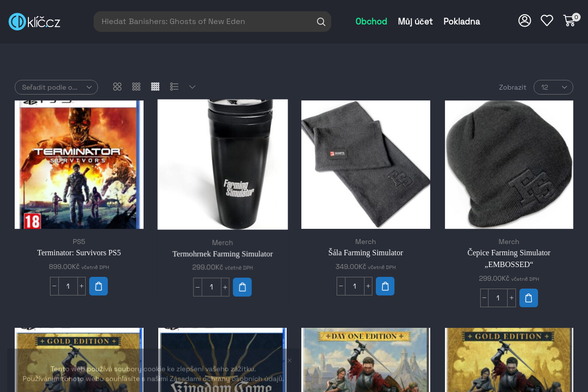Open Šála Farming Simulator product title
588x392 pixels.
click(366, 253)
